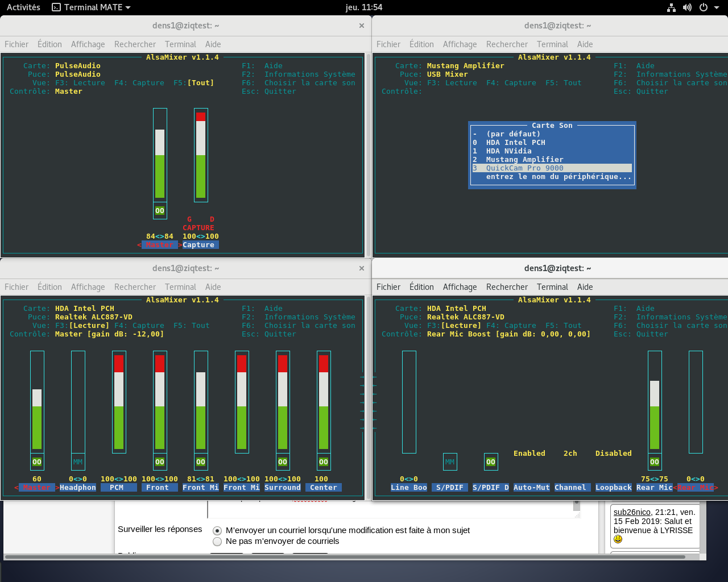Click the speaker volume icon in top bar
This screenshot has width=728, height=582.
687,7
